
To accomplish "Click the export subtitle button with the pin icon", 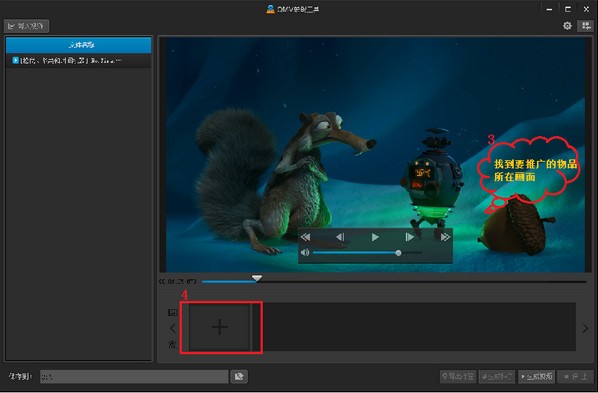I will pyautogui.click(x=458, y=377).
